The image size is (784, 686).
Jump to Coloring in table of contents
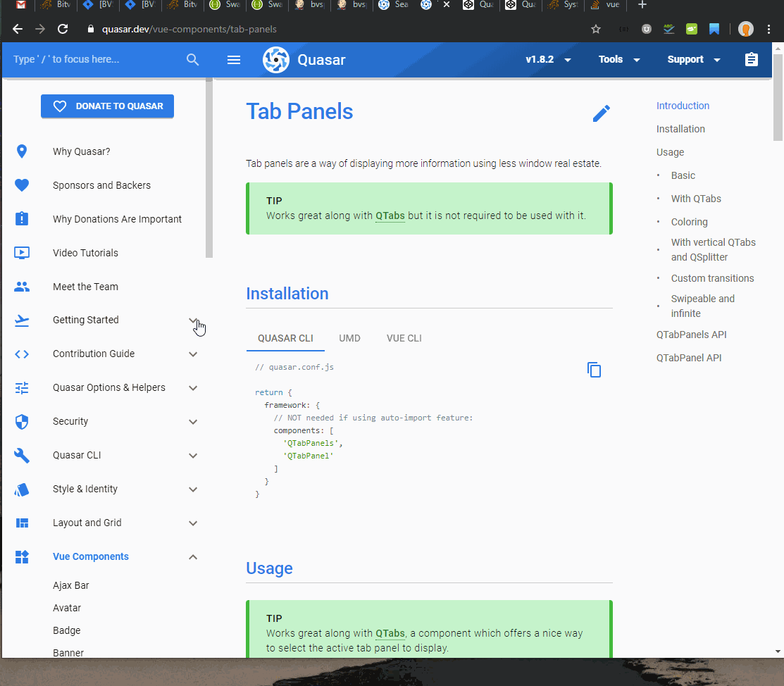(689, 222)
